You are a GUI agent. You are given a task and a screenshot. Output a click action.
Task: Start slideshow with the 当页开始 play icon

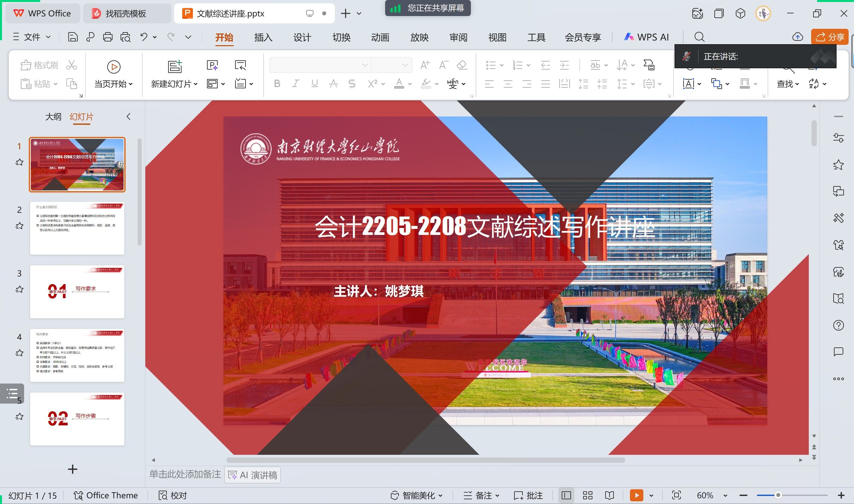click(x=114, y=67)
